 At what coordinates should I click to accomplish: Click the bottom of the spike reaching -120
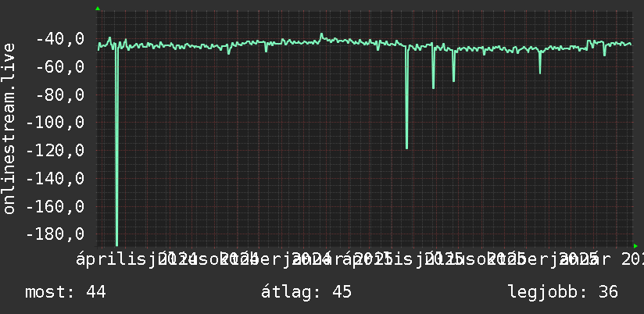pyautogui.click(x=406, y=147)
